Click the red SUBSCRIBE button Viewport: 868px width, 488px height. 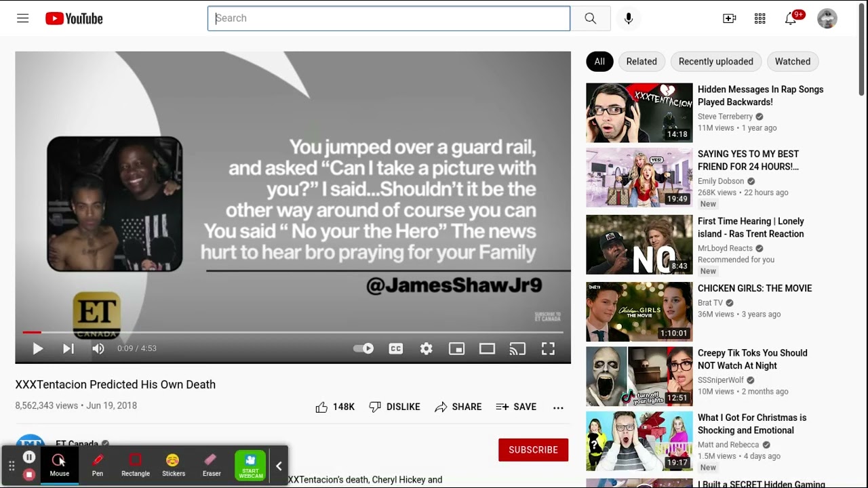pos(533,450)
